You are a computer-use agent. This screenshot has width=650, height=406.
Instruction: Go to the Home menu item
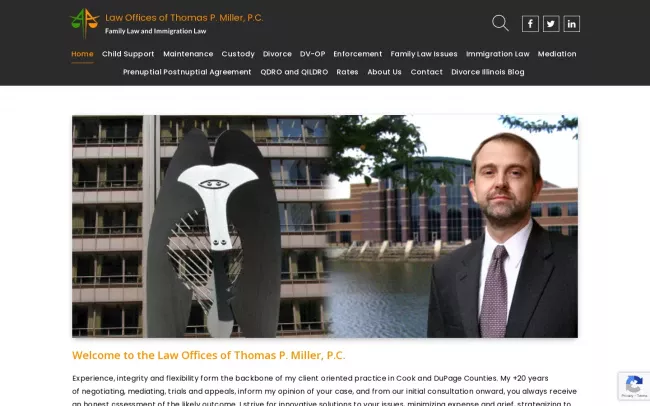click(x=82, y=54)
